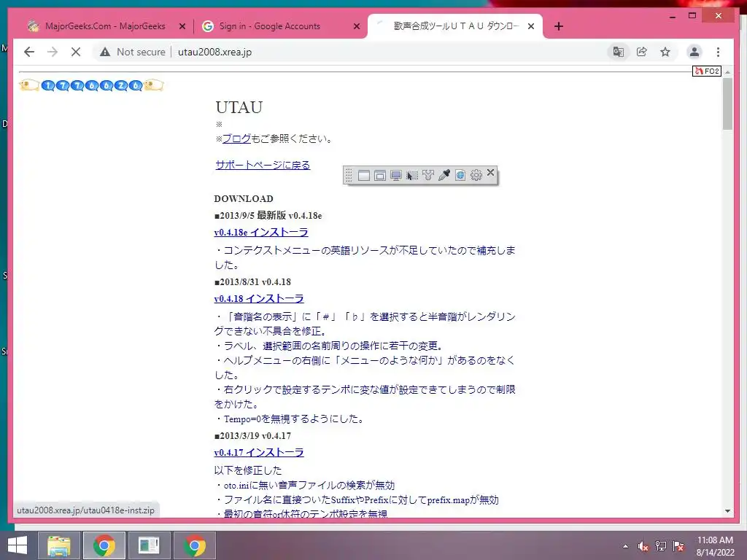The width and height of the screenshot is (747, 560).
Task: Go back to the previous page
Action: 29,52
